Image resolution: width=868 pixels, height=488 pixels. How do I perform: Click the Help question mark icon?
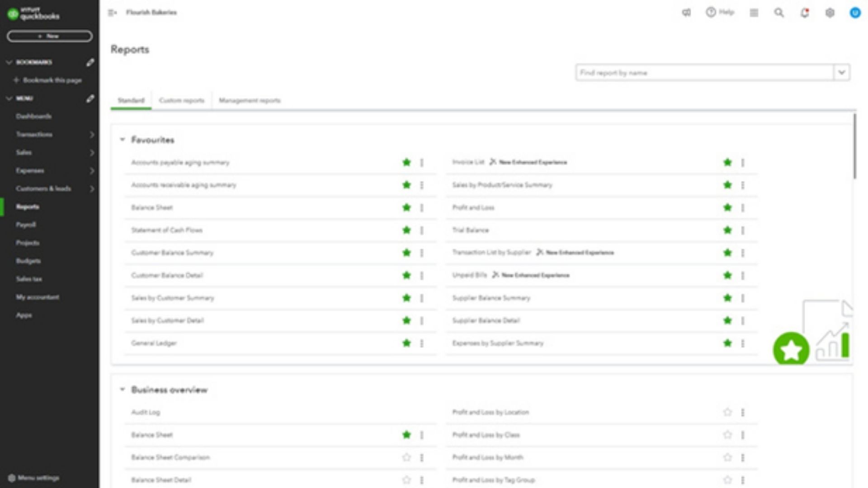[711, 12]
